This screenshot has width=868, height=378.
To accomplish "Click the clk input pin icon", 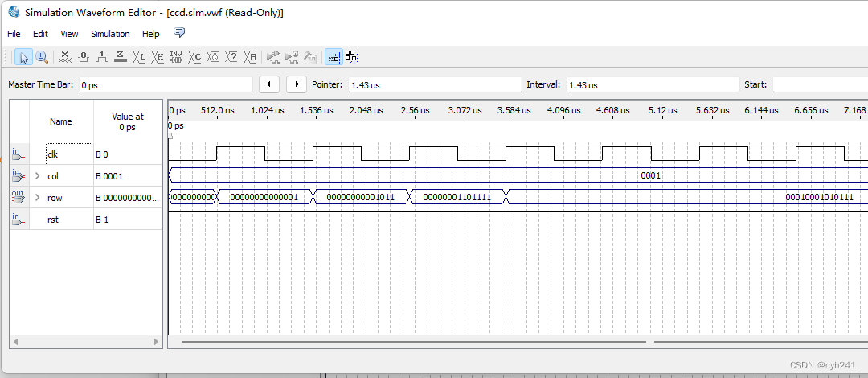I will [18, 154].
